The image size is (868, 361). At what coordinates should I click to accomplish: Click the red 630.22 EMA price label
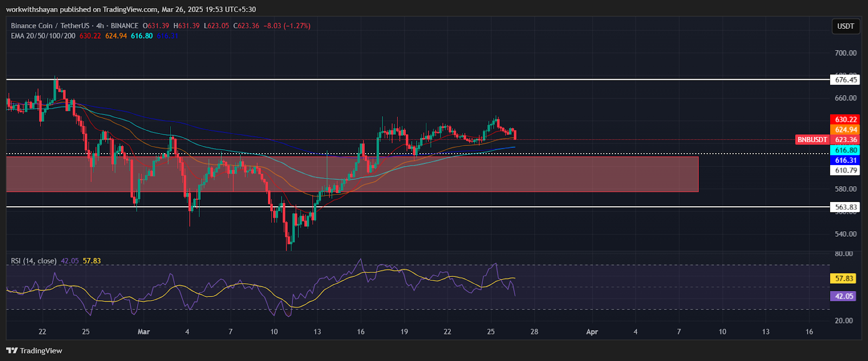846,119
